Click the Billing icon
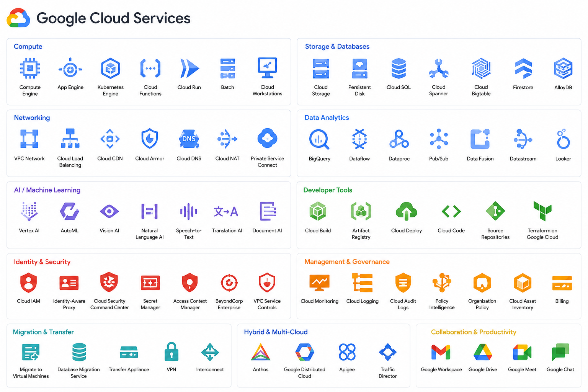This screenshot has height=392, width=588. [562, 283]
